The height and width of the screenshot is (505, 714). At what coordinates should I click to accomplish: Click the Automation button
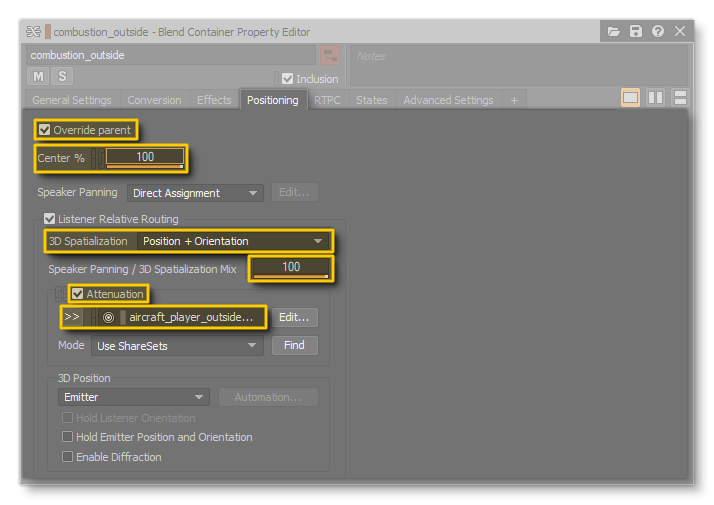click(268, 397)
